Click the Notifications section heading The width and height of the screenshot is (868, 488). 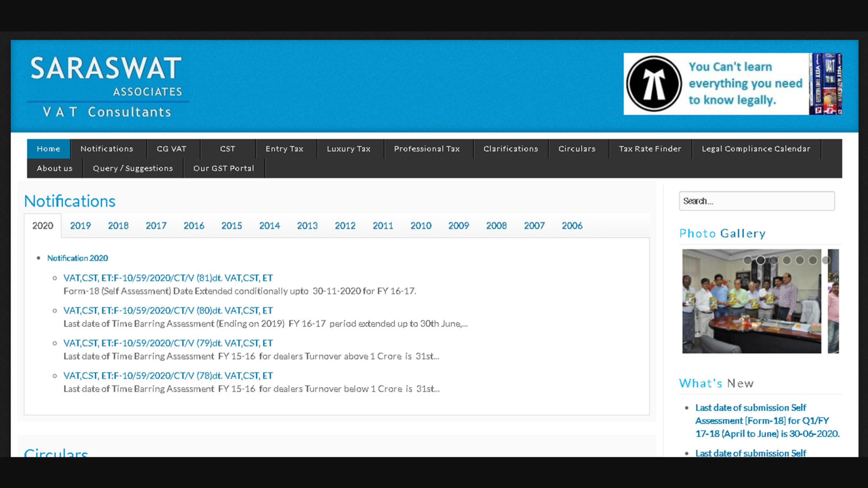point(70,201)
